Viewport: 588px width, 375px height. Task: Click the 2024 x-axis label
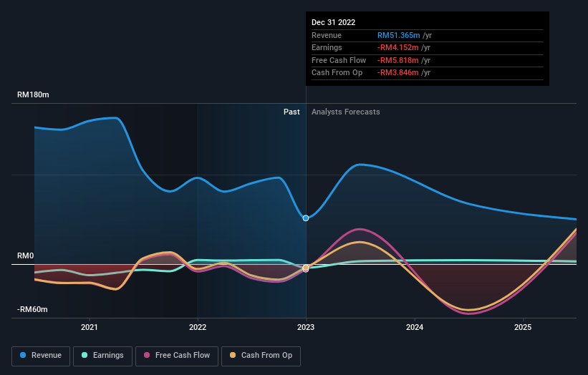[415, 327]
